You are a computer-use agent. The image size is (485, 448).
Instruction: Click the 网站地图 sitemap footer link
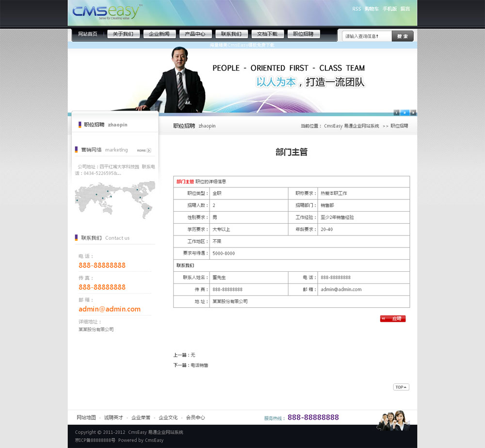tap(86, 417)
